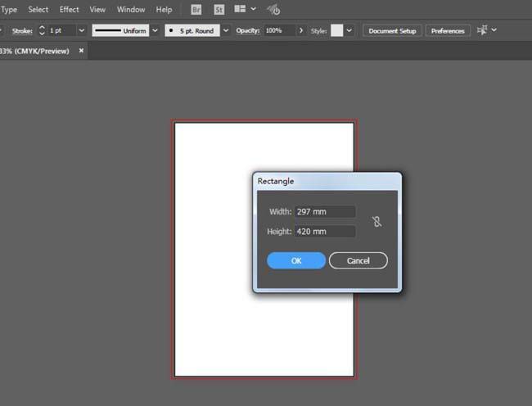Viewport: 532px width, 406px height.
Task: Click the stroke weight 1 pt field
Action: click(x=61, y=30)
